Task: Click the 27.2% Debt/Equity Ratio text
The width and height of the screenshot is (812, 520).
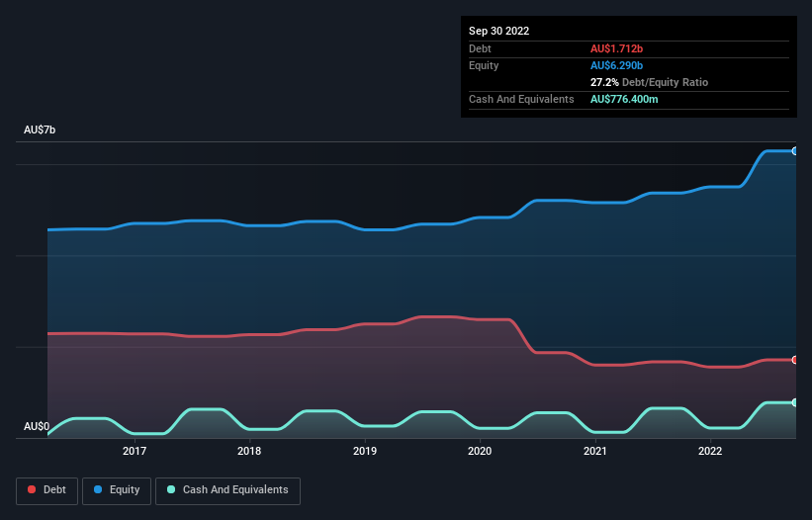Action: pyautogui.click(x=649, y=82)
